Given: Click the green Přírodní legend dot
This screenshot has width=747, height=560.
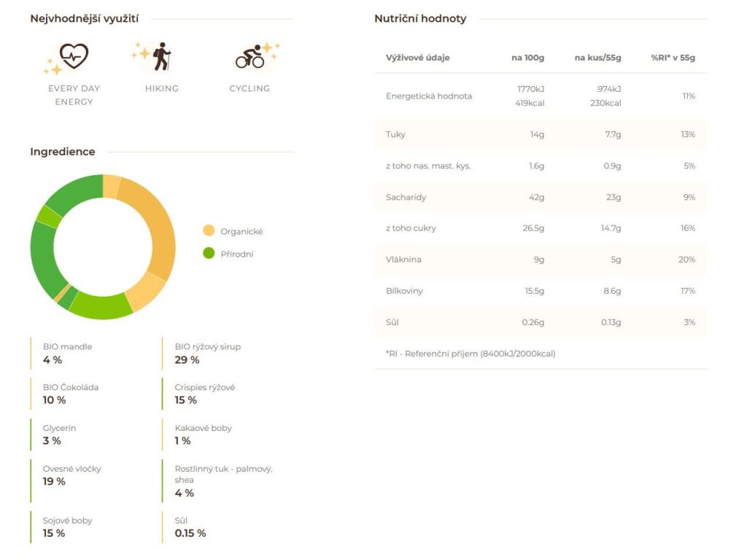Looking at the screenshot, I should [209, 253].
